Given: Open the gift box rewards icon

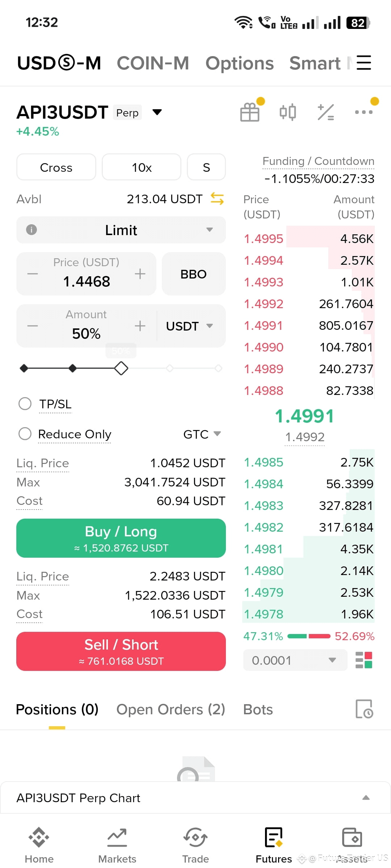Looking at the screenshot, I should tap(250, 112).
